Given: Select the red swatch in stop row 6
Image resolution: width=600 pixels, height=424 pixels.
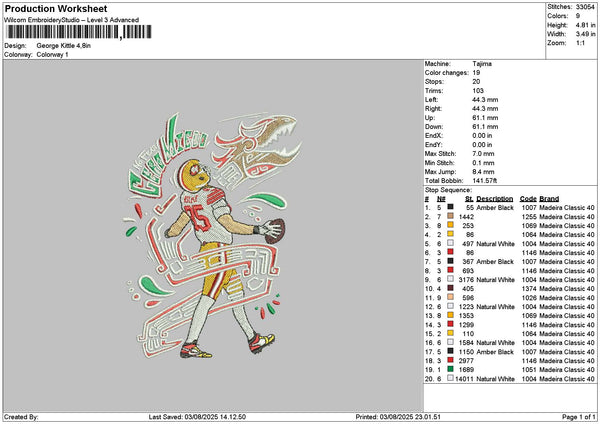Looking at the screenshot, I should coord(450,253).
